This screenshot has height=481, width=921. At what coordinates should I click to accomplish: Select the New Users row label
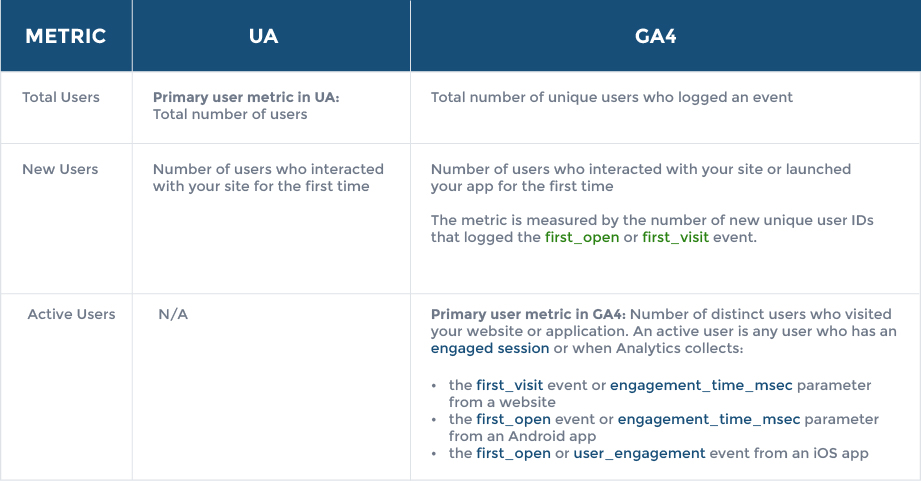pos(60,169)
